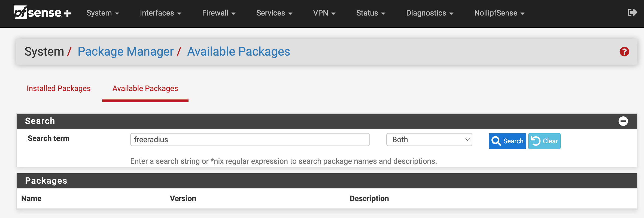
Task: Click the undo-arrow Clear icon
Action: [x=536, y=141]
